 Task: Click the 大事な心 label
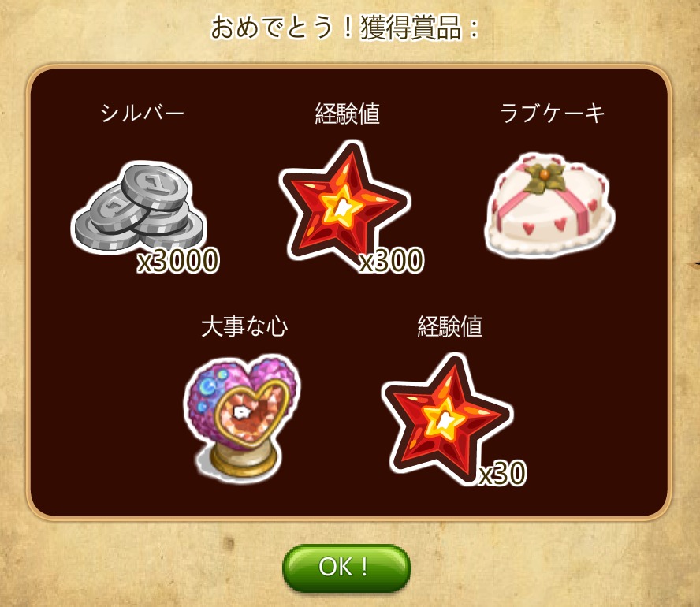click(244, 326)
